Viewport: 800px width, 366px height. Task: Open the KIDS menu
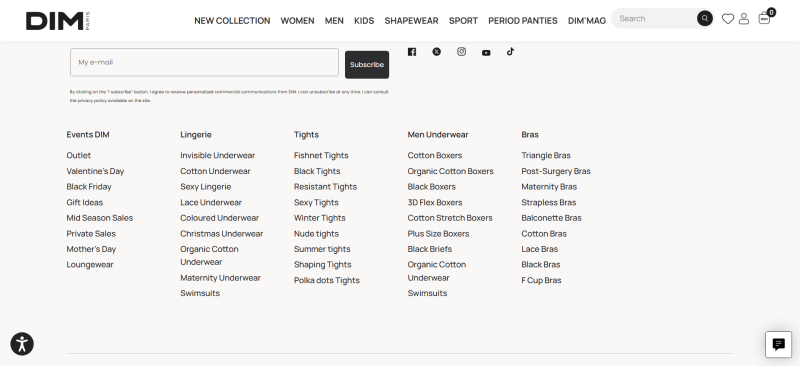tap(364, 21)
